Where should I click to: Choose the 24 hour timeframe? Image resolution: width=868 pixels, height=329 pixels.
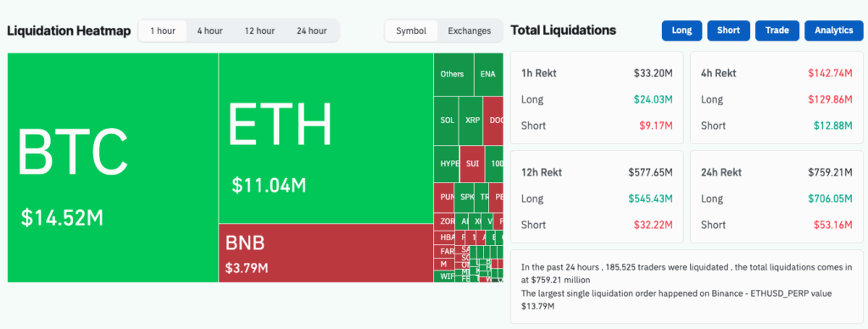click(x=312, y=31)
